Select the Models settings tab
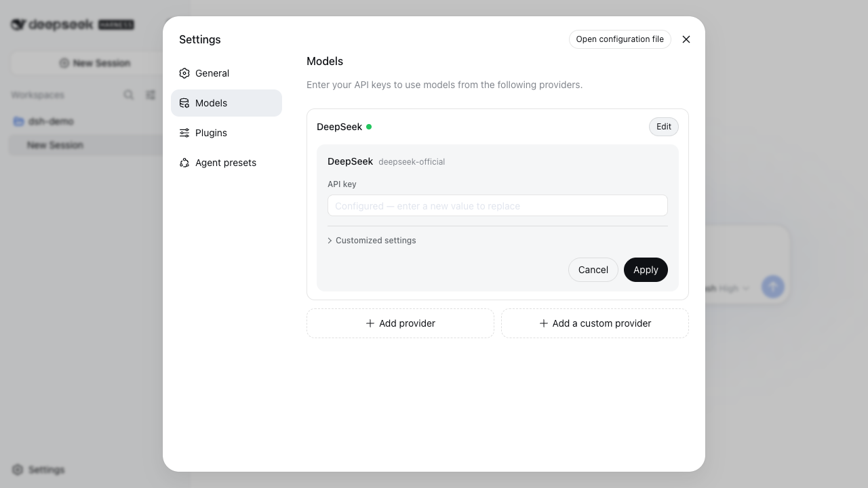Viewport: 868px width, 488px height. point(226,103)
